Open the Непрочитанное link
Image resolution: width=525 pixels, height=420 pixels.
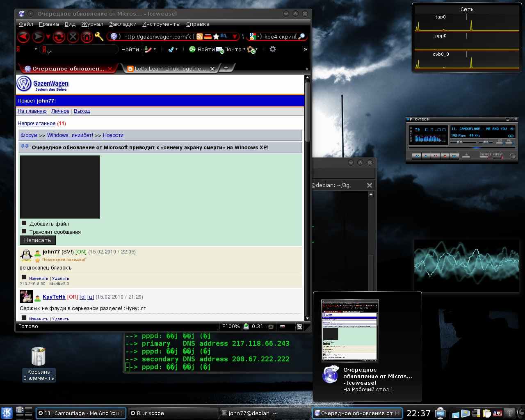tap(37, 123)
